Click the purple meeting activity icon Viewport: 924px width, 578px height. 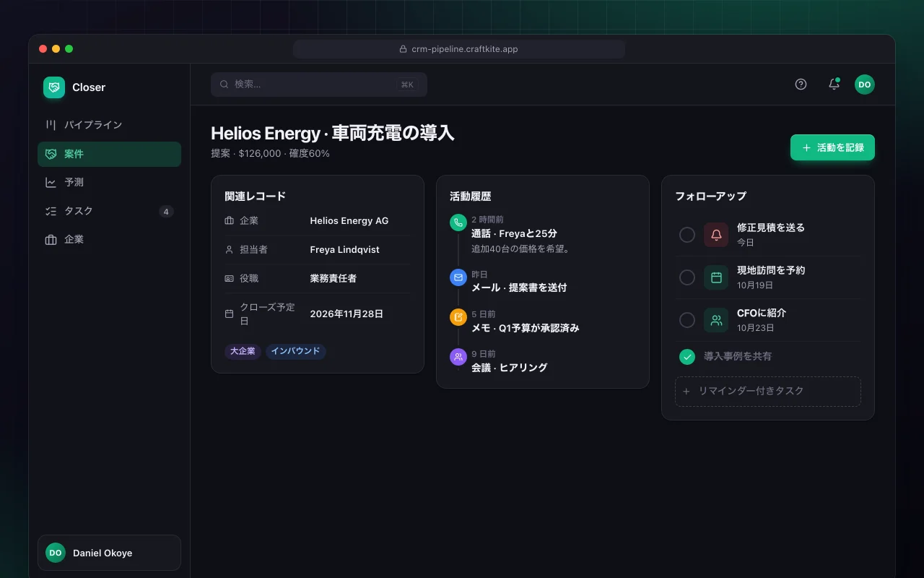[458, 357]
